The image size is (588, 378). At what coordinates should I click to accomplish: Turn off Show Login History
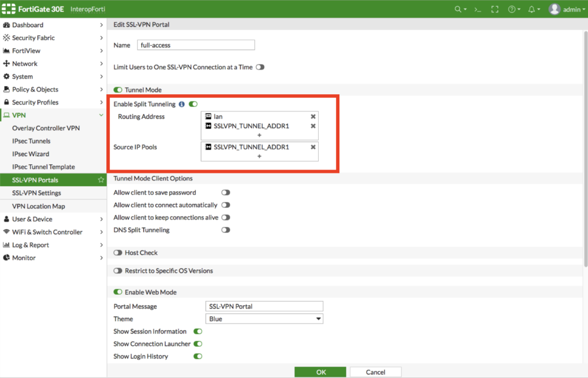pyautogui.click(x=198, y=356)
